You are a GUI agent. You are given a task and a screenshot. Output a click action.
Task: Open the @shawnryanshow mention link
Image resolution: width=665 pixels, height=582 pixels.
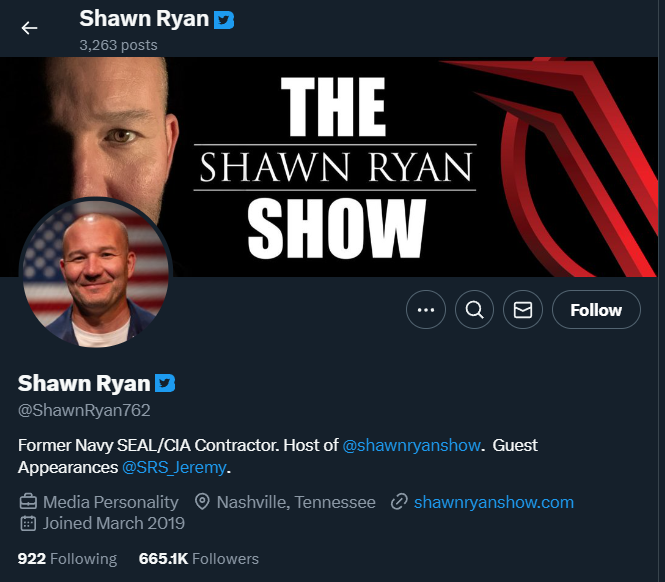click(x=411, y=445)
